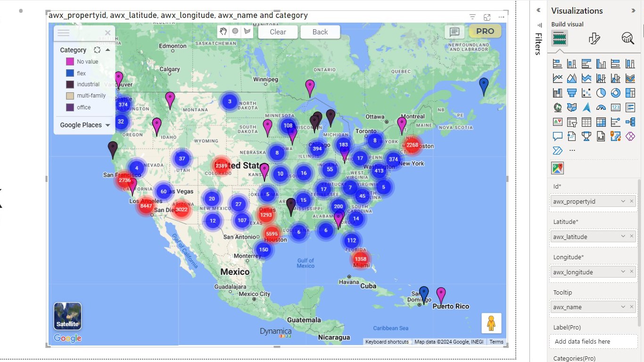Select the Clustered column chart visual
Screen dimensions: 644x362
601,64
